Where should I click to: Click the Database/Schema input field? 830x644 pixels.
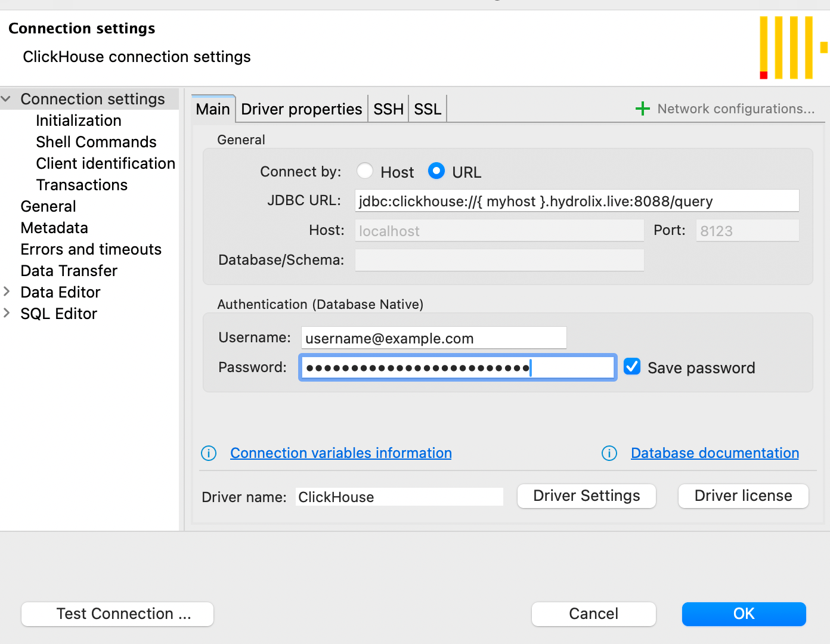(x=500, y=261)
